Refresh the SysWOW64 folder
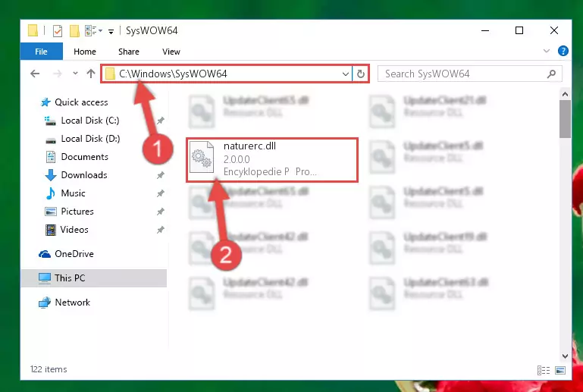This screenshot has width=583, height=392. click(361, 74)
